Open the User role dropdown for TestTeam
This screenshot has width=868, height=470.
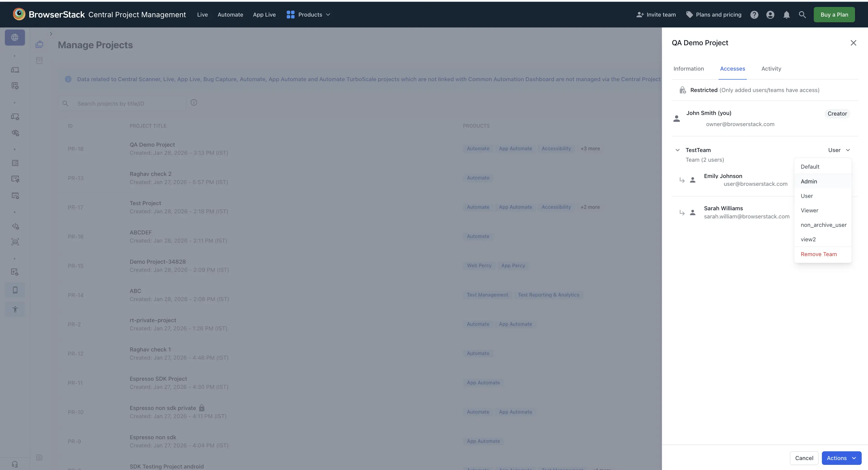point(839,150)
